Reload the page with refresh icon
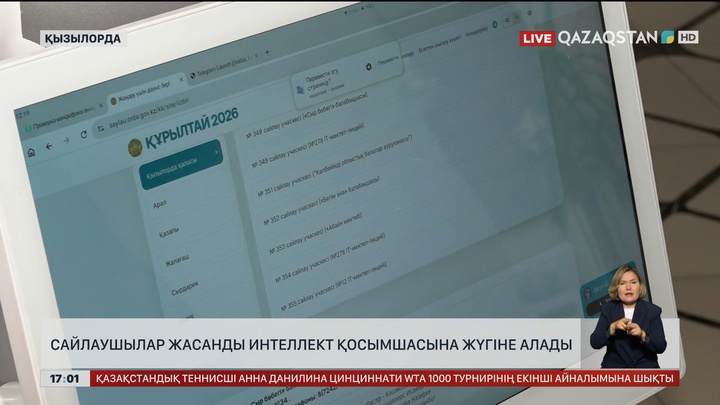Viewport: 720px width, 405px height. (x=84, y=135)
